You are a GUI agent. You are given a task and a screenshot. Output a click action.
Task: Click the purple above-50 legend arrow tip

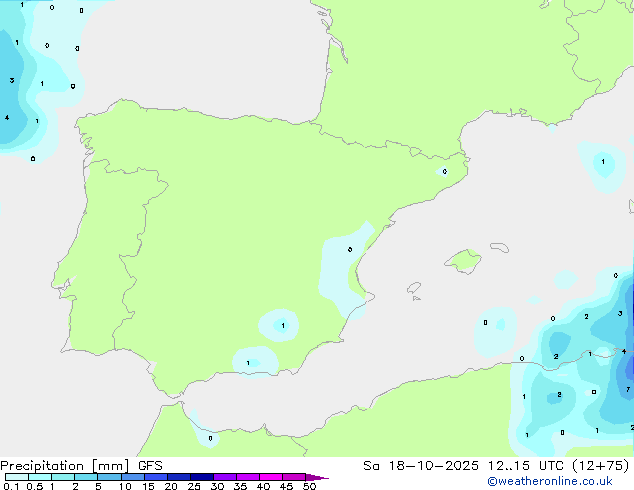click(x=317, y=477)
